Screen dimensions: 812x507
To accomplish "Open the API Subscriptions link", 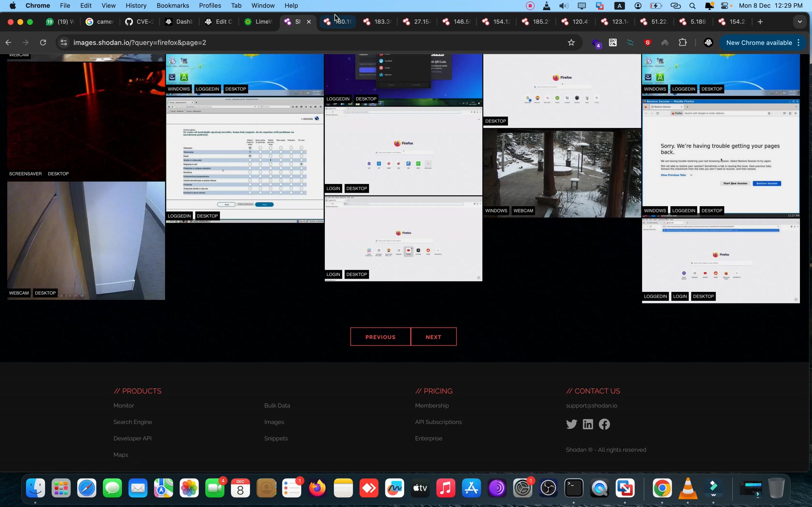I will coord(438,422).
